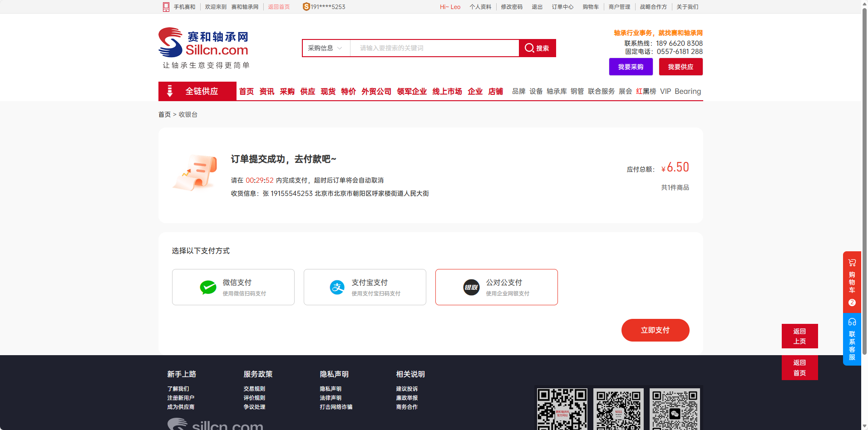Screen dimensions: 868x430
Task: Click the page vertical scrollbar
Action: (864, 181)
